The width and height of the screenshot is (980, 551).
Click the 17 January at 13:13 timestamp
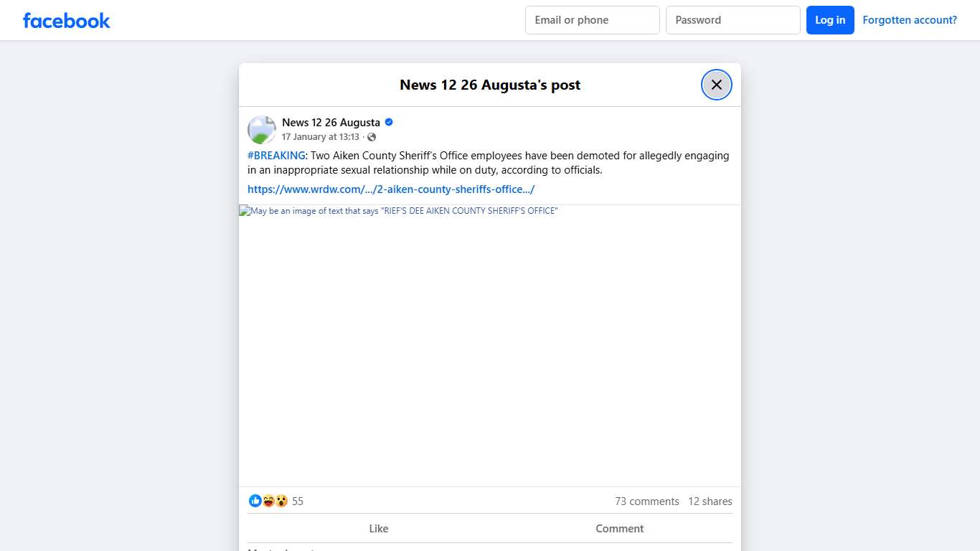click(x=320, y=137)
